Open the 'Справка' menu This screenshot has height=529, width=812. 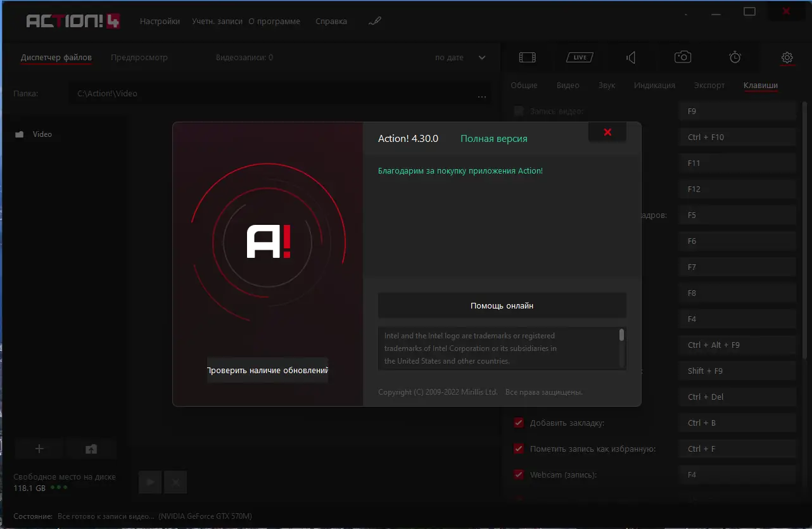pos(331,21)
